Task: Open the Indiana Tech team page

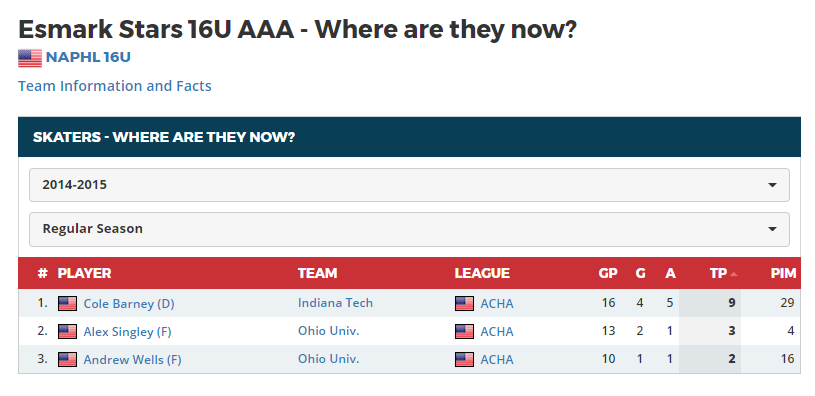Action: click(x=335, y=303)
